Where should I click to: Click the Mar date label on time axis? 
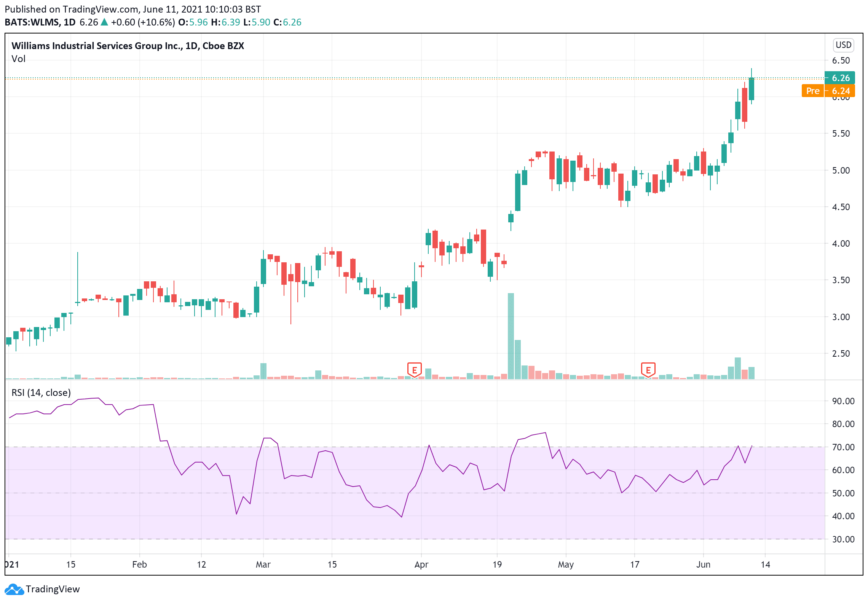[263, 565]
